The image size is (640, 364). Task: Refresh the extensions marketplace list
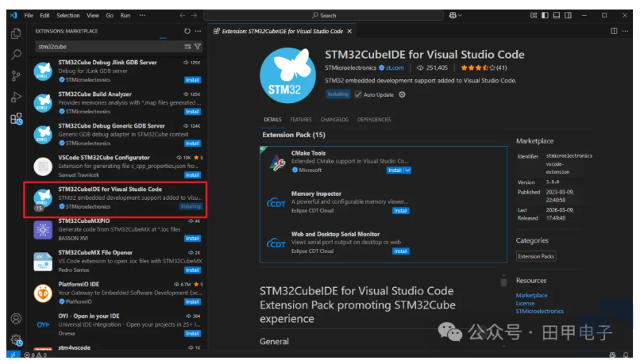point(187,31)
